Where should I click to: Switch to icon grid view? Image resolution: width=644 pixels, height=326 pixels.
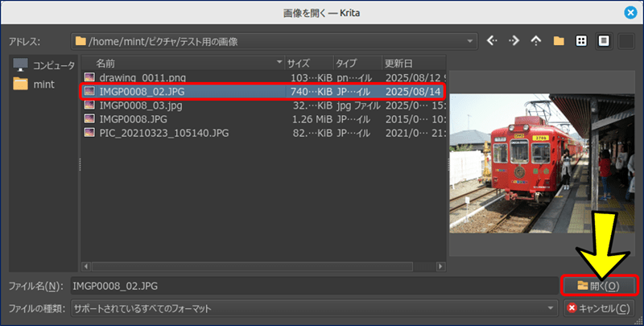pyautogui.click(x=580, y=40)
